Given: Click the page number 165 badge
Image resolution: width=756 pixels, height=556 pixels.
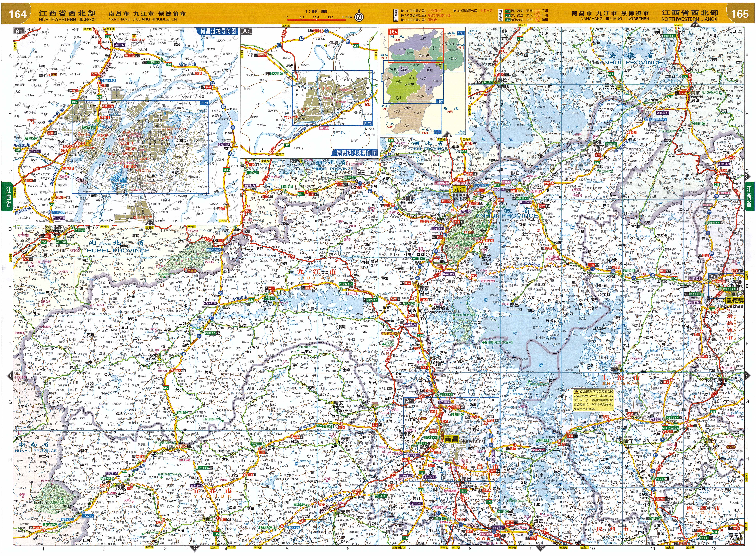Looking at the screenshot, I should (x=740, y=14).
